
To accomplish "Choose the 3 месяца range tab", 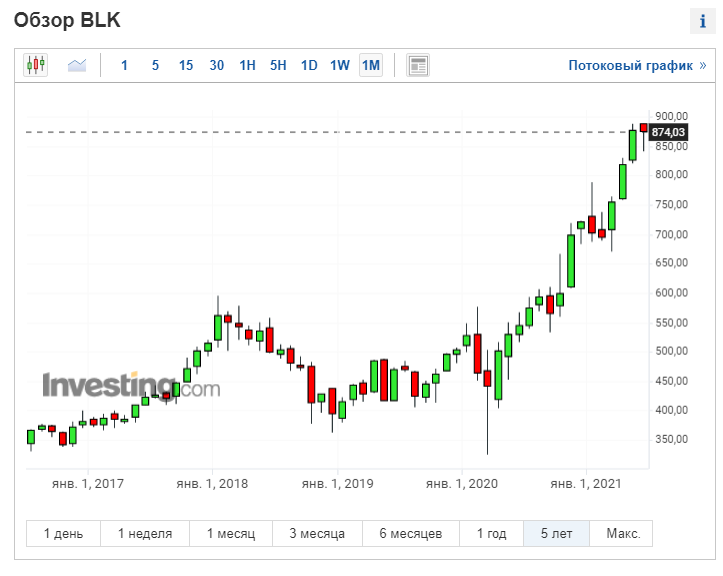I will tap(317, 534).
